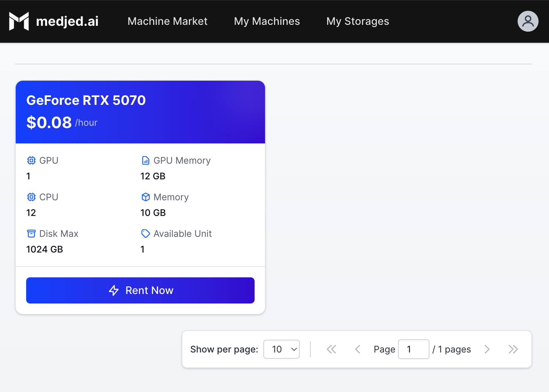Click inside the Page number input field
The image size is (549, 392).
tap(413, 349)
